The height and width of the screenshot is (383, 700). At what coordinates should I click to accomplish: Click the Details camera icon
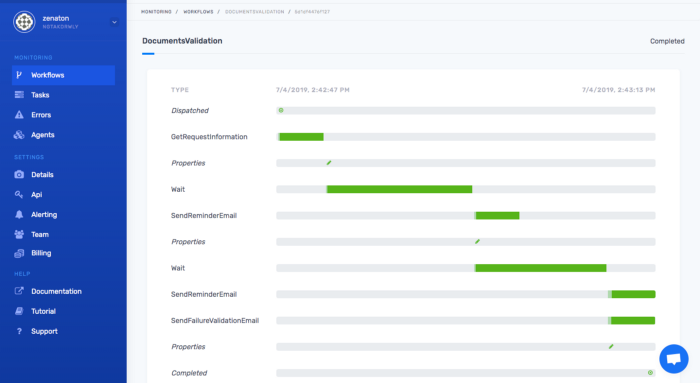coord(19,175)
